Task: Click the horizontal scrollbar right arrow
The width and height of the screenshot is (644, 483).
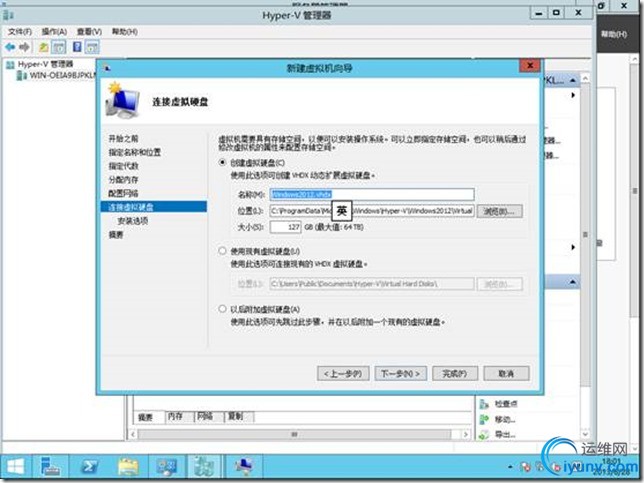Action: [465, 434]
